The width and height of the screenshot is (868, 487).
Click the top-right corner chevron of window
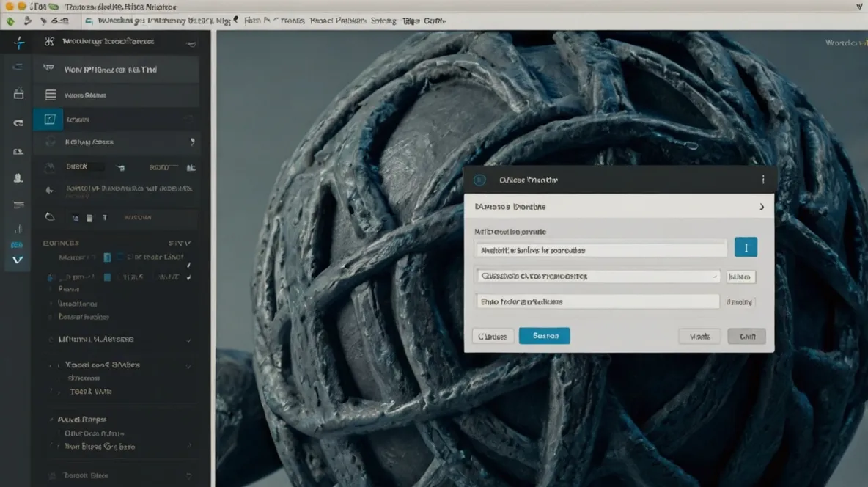coord(858,7)
